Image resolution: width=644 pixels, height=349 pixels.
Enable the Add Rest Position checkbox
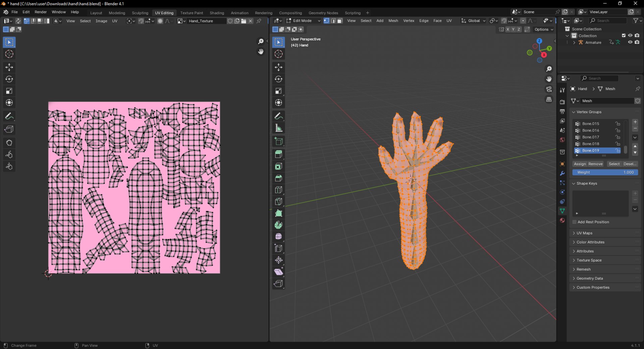coord(575,222)
